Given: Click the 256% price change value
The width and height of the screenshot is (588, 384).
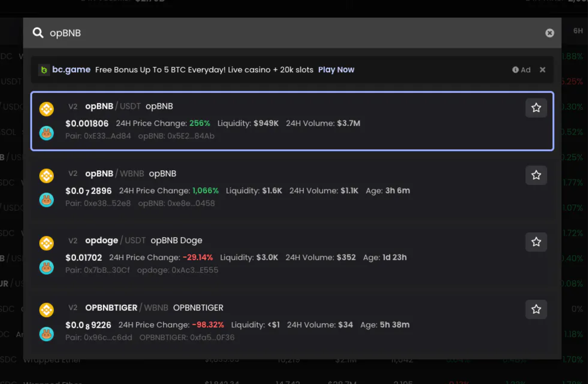Looking at the screenshot, I should pyautogui.click(x=200, y=123).
